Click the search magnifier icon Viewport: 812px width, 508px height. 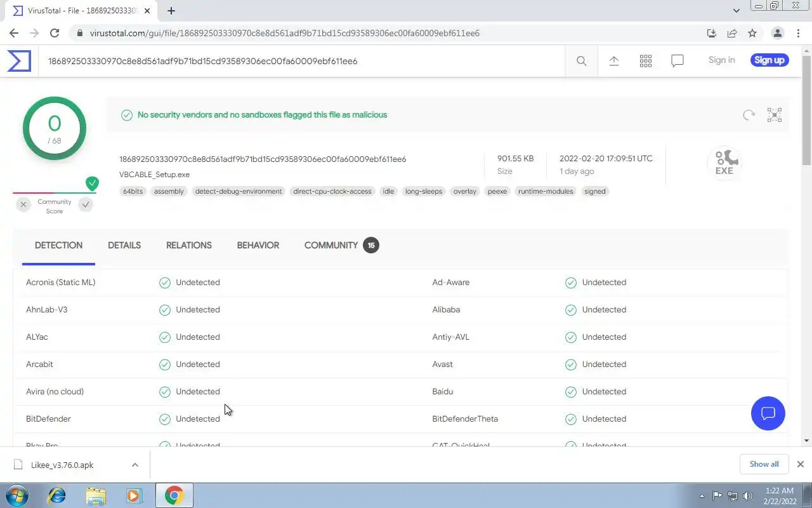pos(581,61)
